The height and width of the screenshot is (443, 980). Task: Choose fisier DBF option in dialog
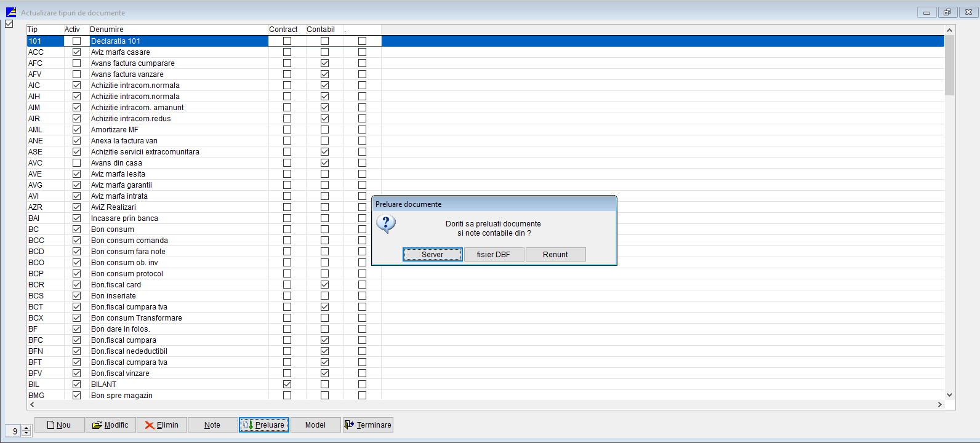point(493,255)
